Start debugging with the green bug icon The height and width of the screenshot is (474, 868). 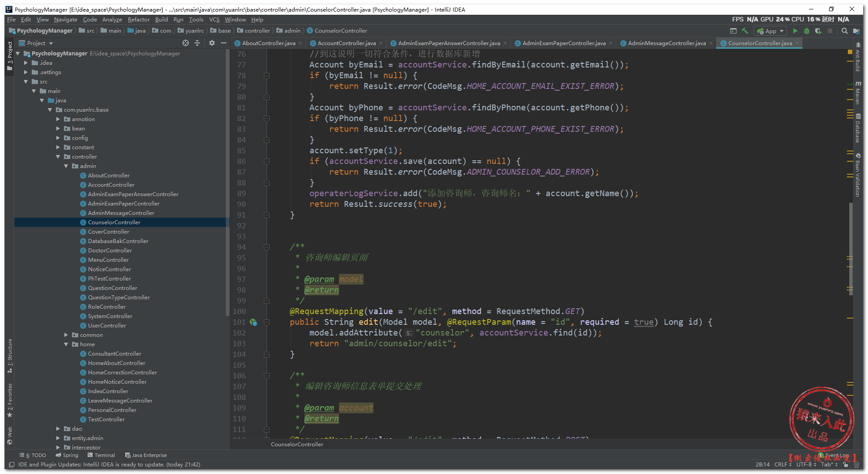tap(806, 31)
